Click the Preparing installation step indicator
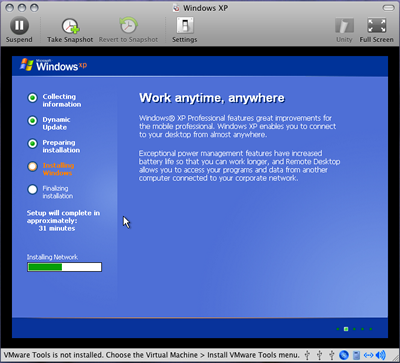 32,143
